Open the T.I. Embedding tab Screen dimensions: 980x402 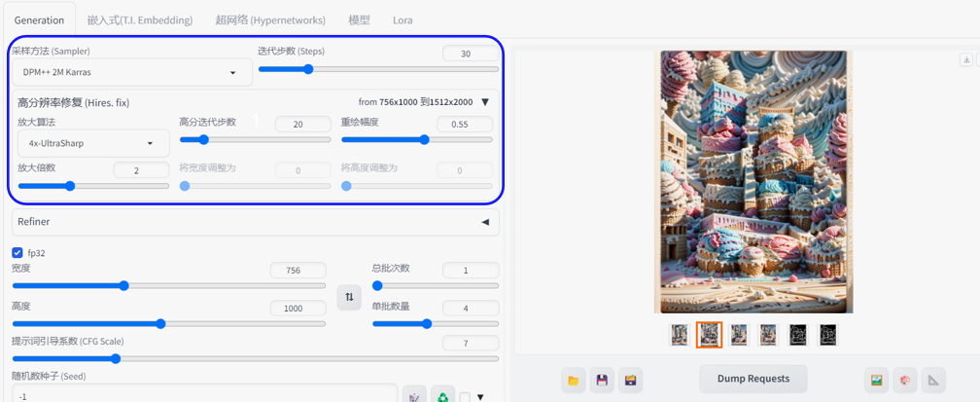140,20
